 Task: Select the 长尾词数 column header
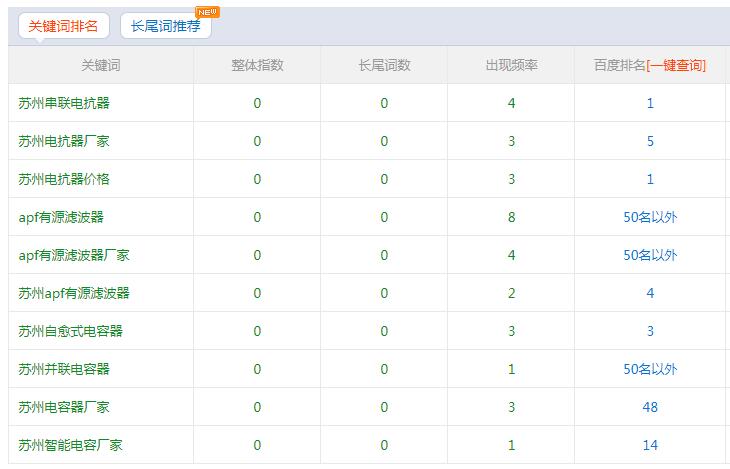(x=384, y=66)
